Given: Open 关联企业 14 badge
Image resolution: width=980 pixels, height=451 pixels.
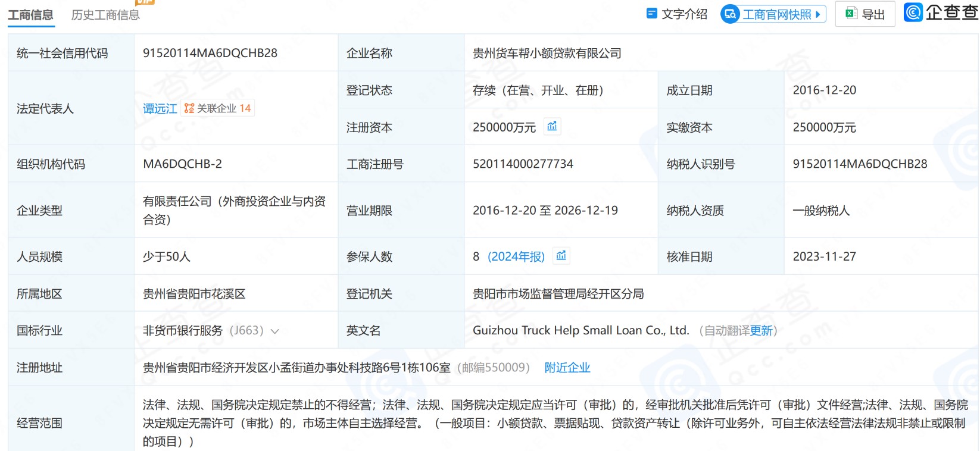Looking at the screenshot, I should (218, 108).
